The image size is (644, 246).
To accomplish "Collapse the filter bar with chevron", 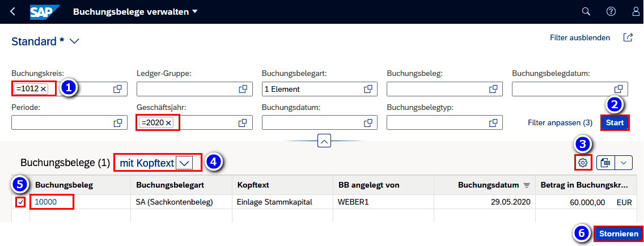I will pos(324,142).
